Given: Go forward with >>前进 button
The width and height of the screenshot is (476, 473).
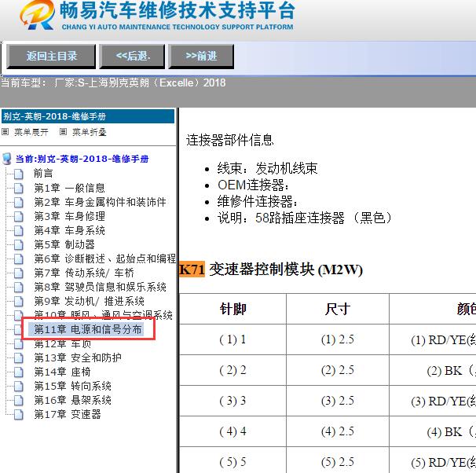Looking at the screenshot, I should (x=201, y=56).
